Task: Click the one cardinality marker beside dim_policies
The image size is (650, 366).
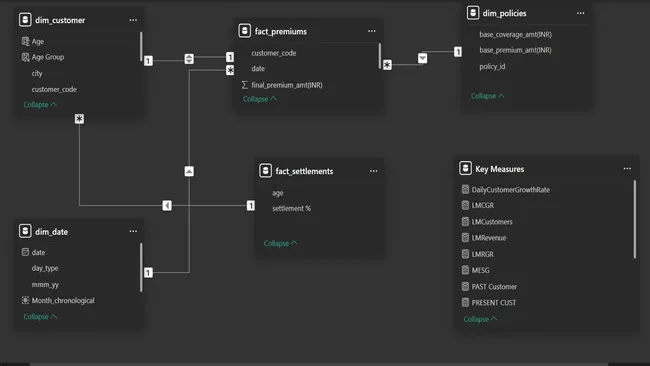Action: (458, 52)
